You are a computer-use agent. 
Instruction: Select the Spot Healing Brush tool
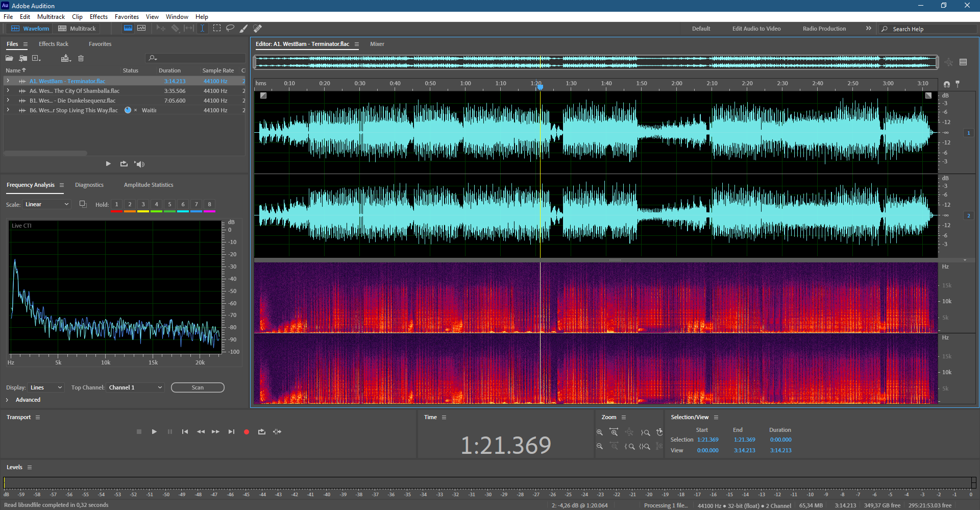pyautogui.click(x=258, y=29)
